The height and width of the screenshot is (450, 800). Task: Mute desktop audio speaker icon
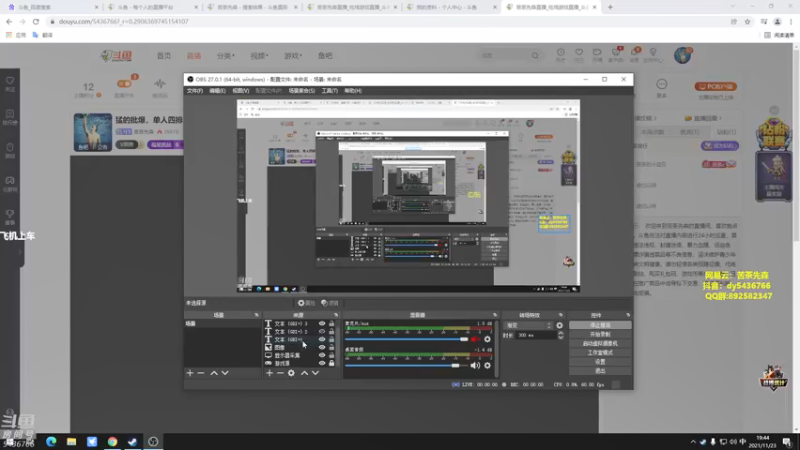click(x=475, y=365)
